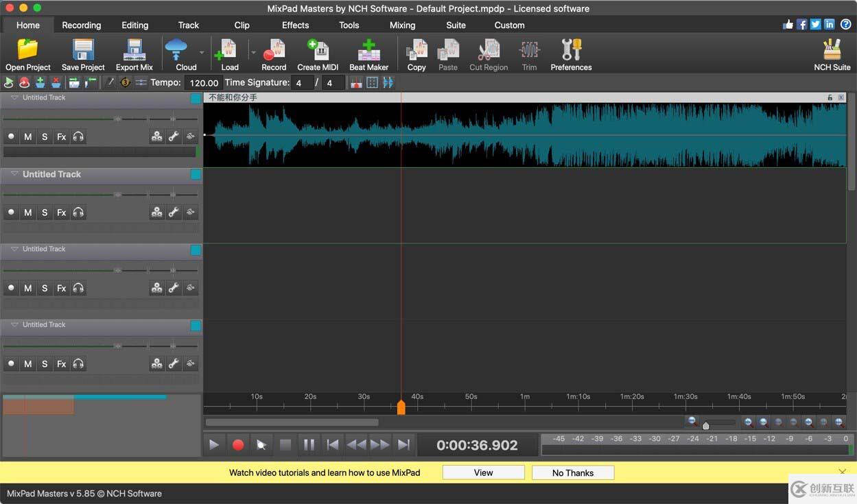Image resolution: width=857 pixels, height=504 pixels.
Task: Open the Effects menu
Action: [294, 25]
